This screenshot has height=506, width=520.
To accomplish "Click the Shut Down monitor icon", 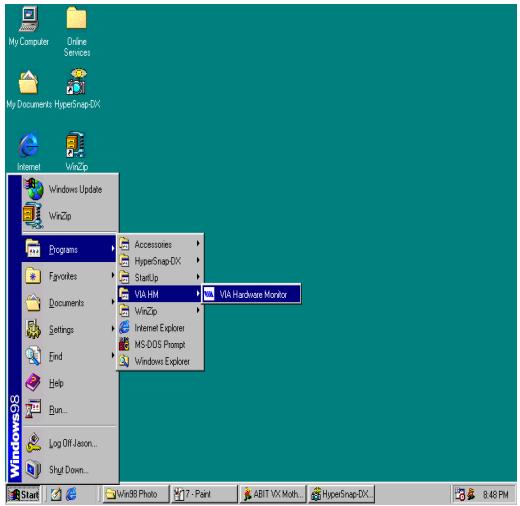I will pyautogui.click(x=33, y=469).
